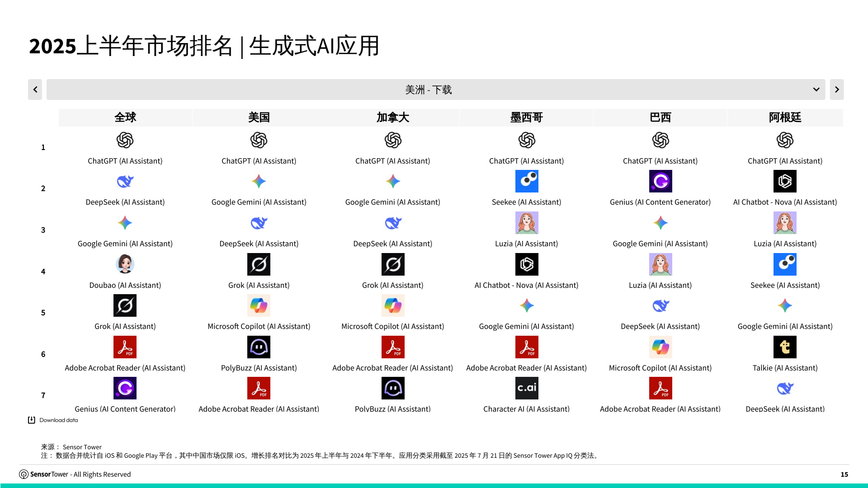Image resolution: width=868 pixels, height=488 pixels.
Task: Select the 墨西哥 column header
Action: tap(526, 117)
